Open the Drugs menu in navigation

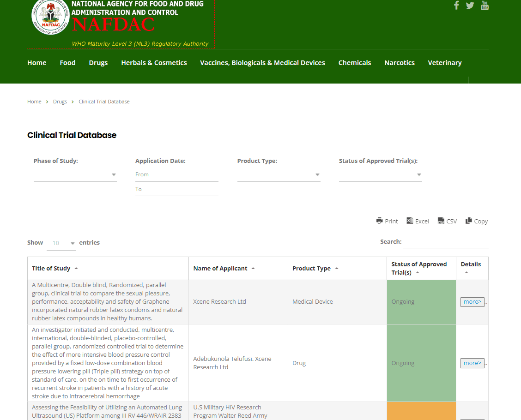98,63
